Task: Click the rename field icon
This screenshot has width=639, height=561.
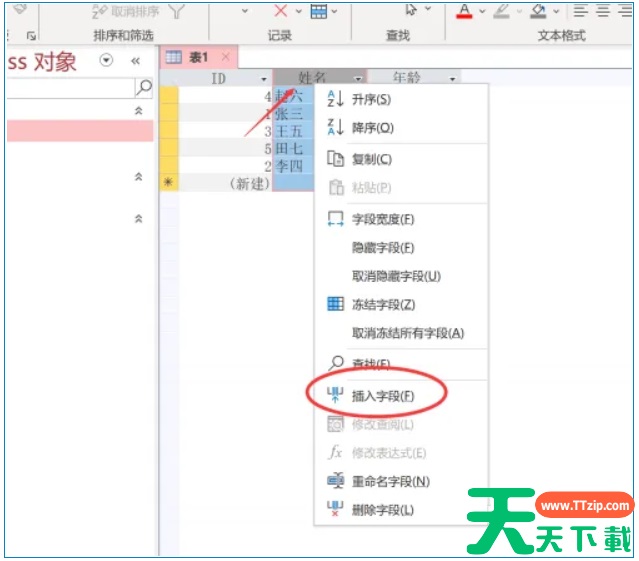Action: (335, 481)
